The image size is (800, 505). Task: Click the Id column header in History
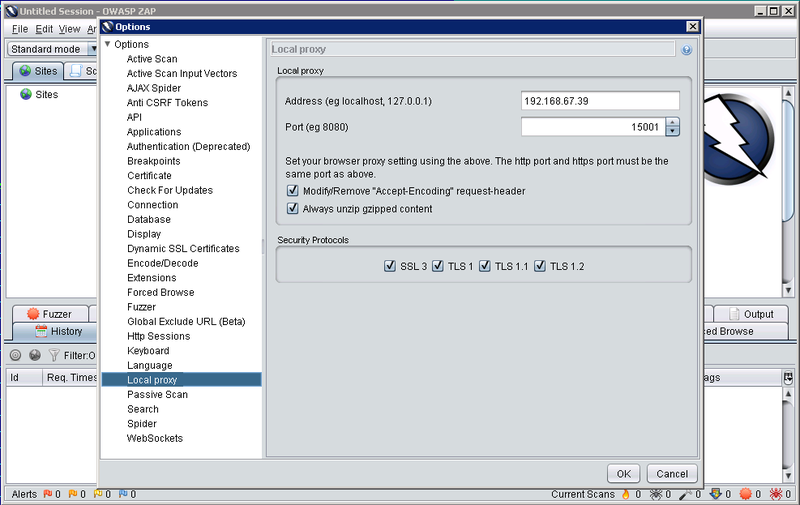point(24,377)
